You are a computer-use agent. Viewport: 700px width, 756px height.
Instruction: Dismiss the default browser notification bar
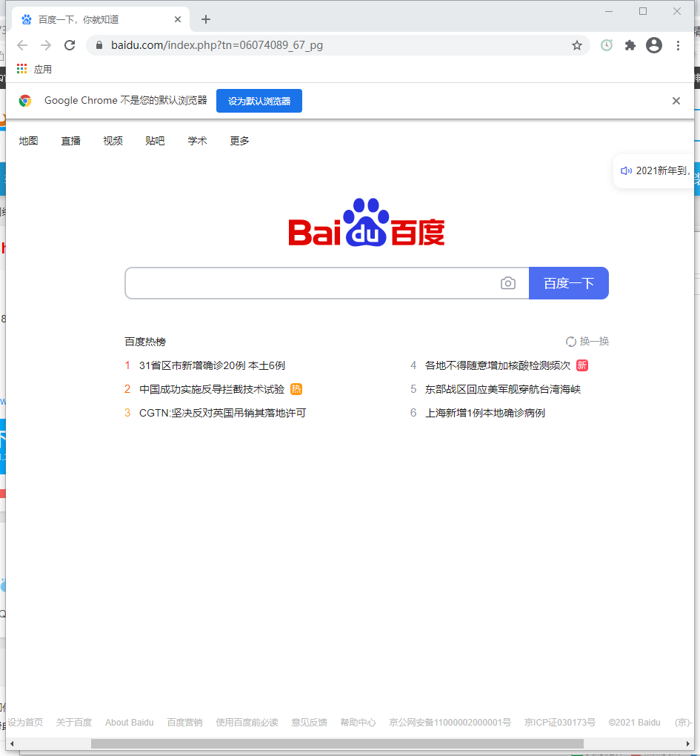(x=676, y=101)
